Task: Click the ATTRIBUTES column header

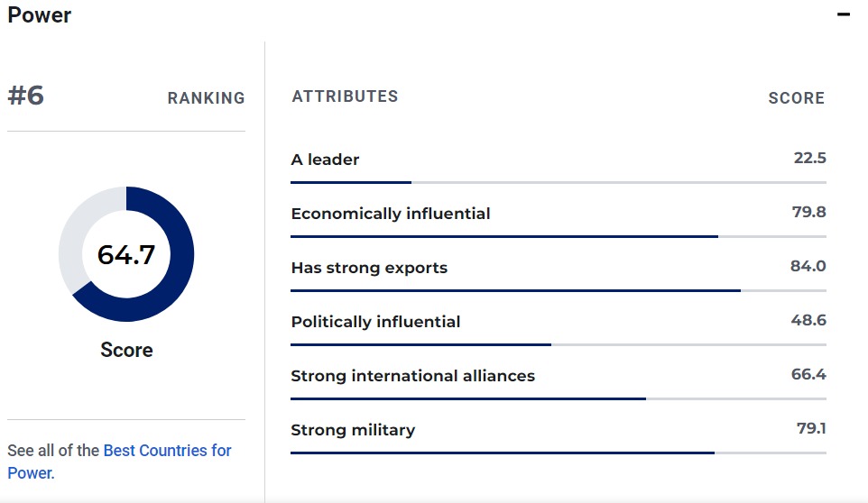Action: 345,96
